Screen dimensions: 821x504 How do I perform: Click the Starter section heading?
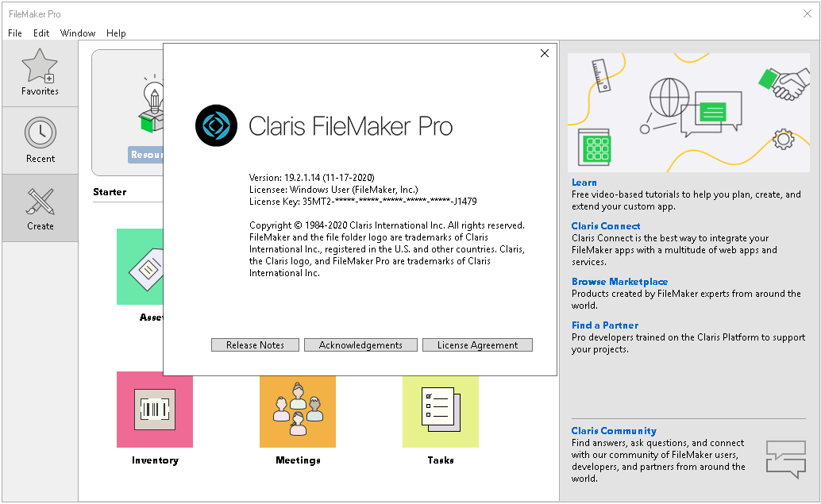110,192
